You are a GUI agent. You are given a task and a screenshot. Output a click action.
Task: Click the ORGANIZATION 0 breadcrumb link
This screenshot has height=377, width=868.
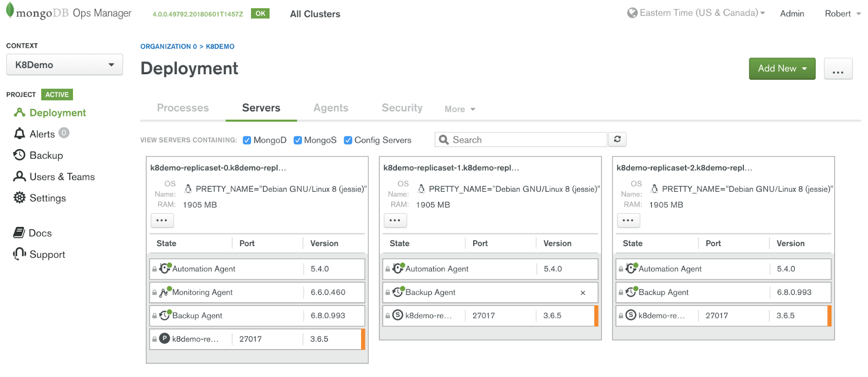pos(168,46)
